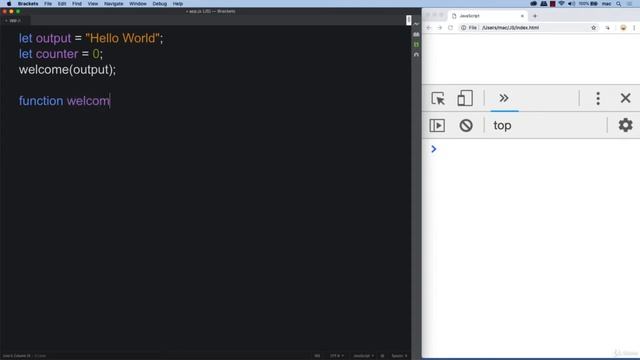Open the Apple menu
Image resolution: width=640 pixels, height=360 pixels.
[9, 4]
